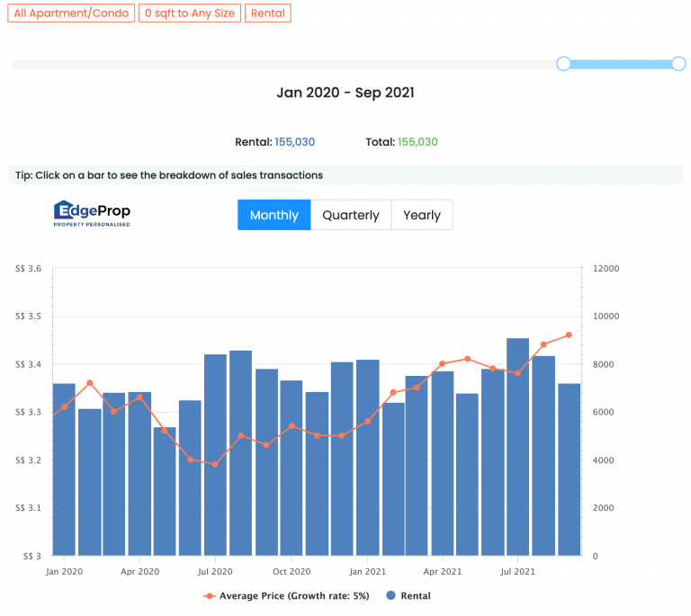Screen dimensions: 691x616
Task: Toggle Average Price series in legend
Action: click(x=286, y=595)
